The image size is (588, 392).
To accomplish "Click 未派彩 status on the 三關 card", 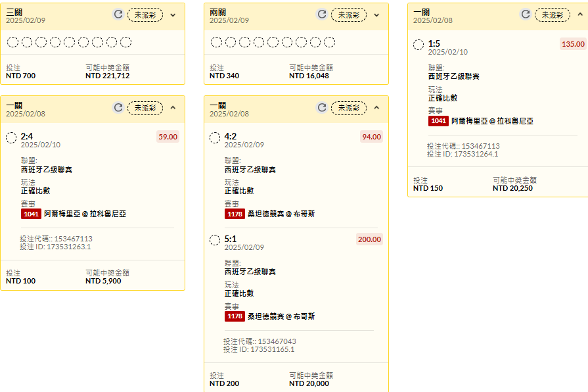I will [145, 15].
